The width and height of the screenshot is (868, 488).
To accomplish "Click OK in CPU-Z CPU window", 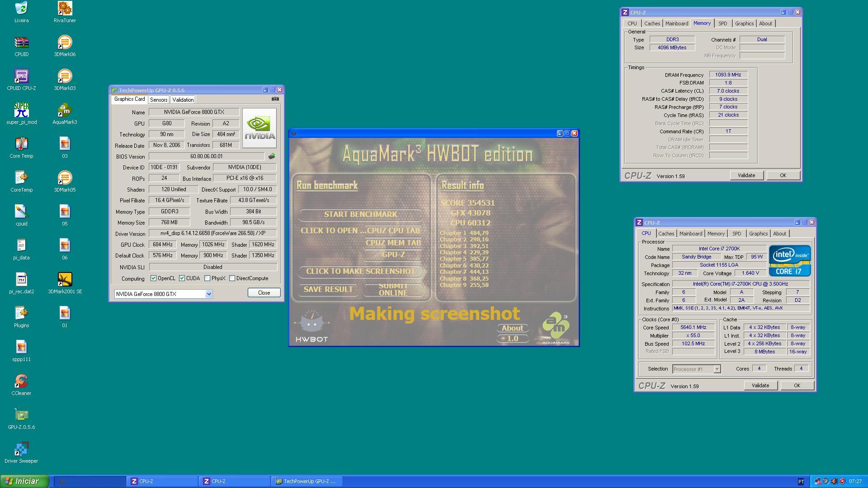I will (797, 385).
